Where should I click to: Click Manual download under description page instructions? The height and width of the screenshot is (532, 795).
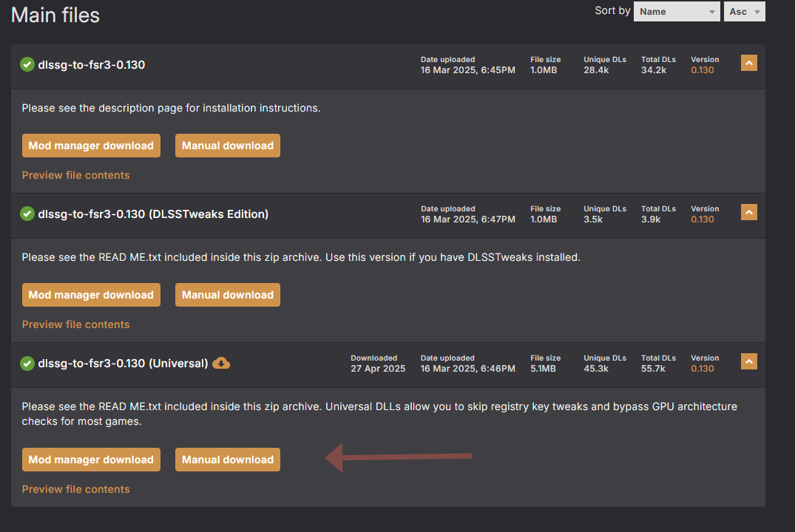[x=228, y=146]
